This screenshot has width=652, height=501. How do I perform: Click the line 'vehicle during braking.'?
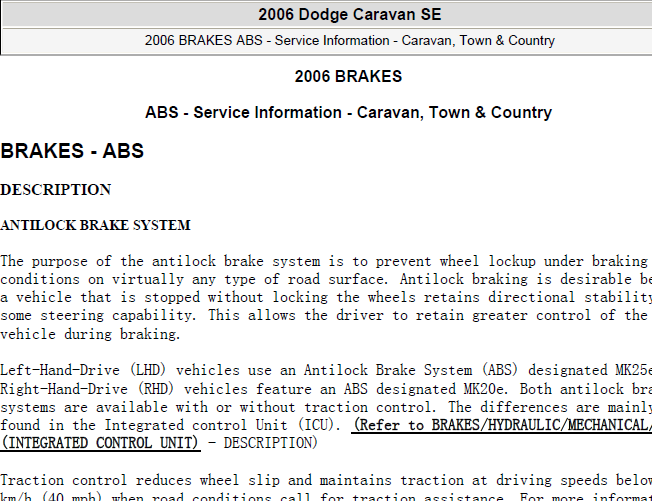tap(90, 334)
